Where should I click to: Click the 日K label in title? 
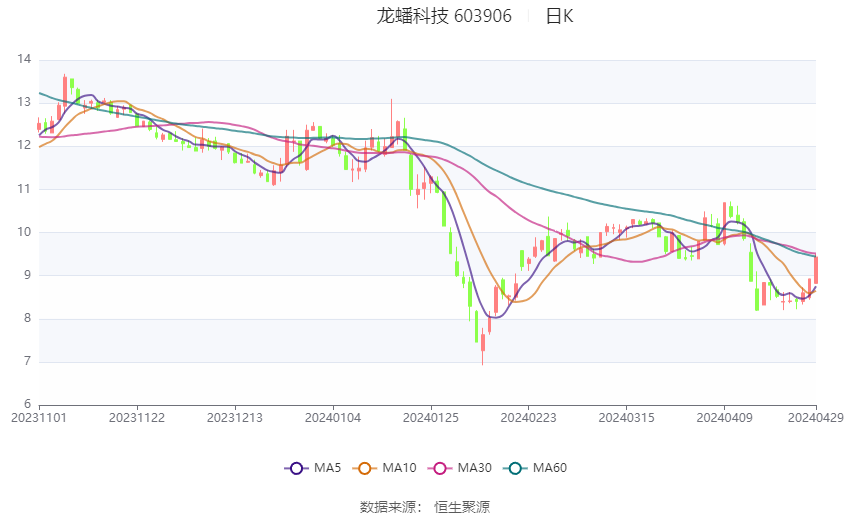pos(559,16)
